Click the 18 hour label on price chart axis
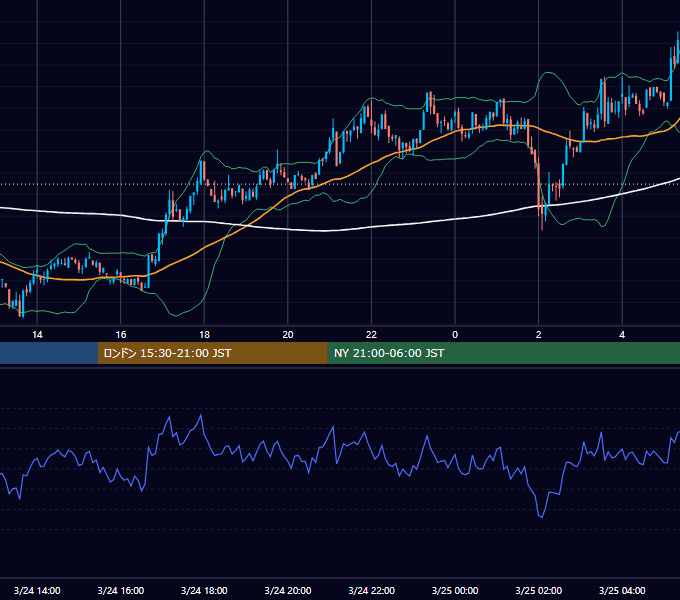Image resolution: width=680 pixels, height=600 pixels. click(x=204, y=335)
